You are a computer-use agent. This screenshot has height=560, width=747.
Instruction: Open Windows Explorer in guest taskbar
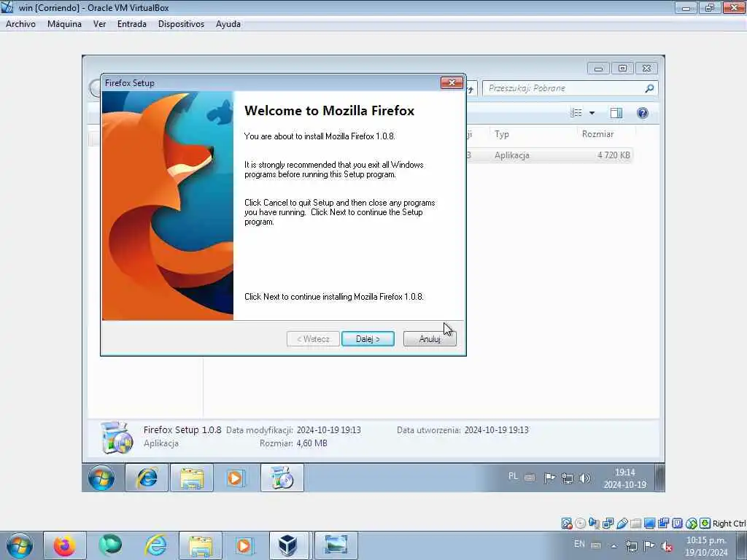[192, 478]
